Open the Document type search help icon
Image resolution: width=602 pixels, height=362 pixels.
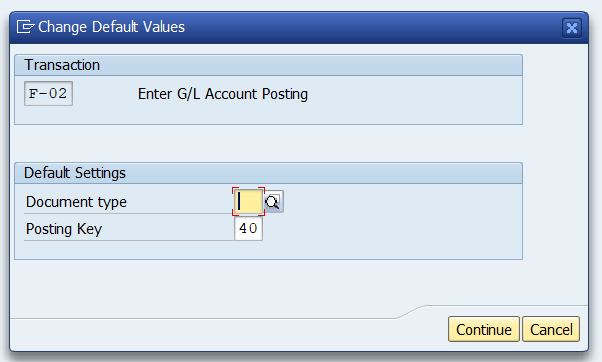click(x=274, y=202)
